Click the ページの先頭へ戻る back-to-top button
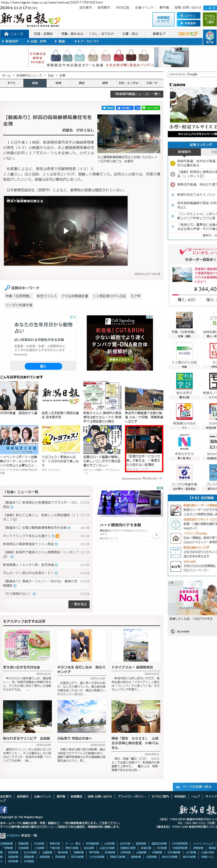The height and width of the screenshot is (868, 217). [194, 787]
